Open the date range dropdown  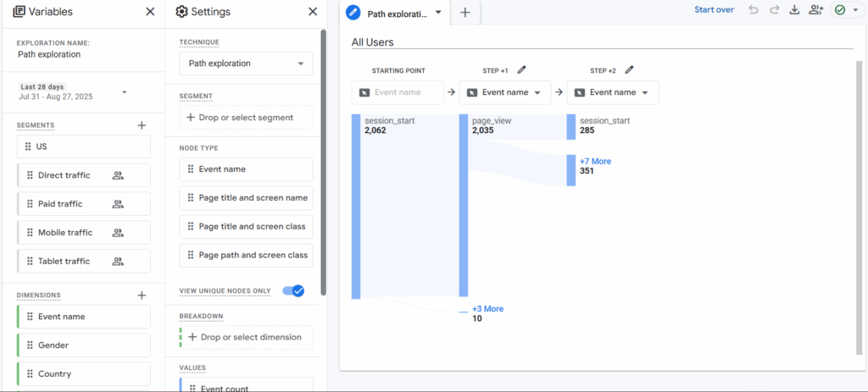[124, 91]
